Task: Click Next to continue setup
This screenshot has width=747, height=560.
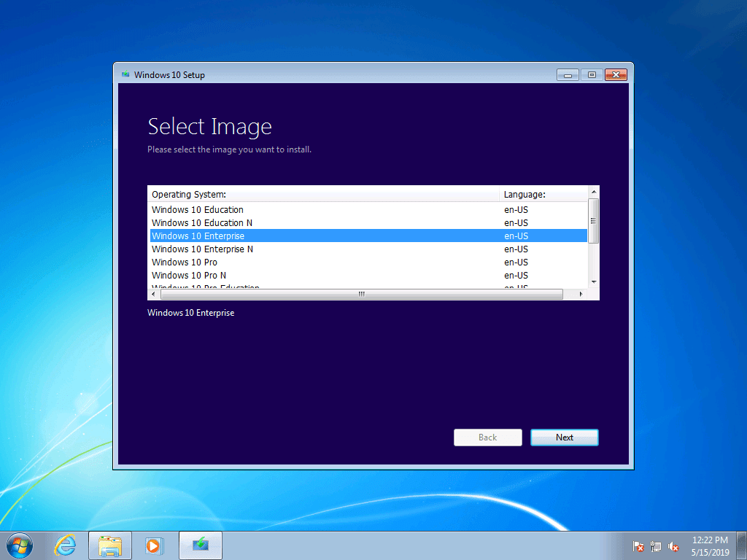Action: point(565,437)
